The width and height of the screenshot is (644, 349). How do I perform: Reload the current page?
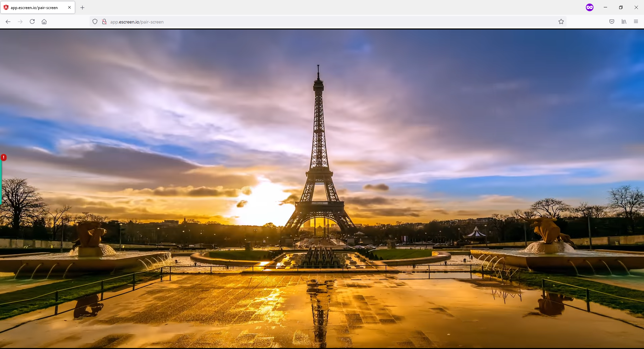[x=32, y=22]
